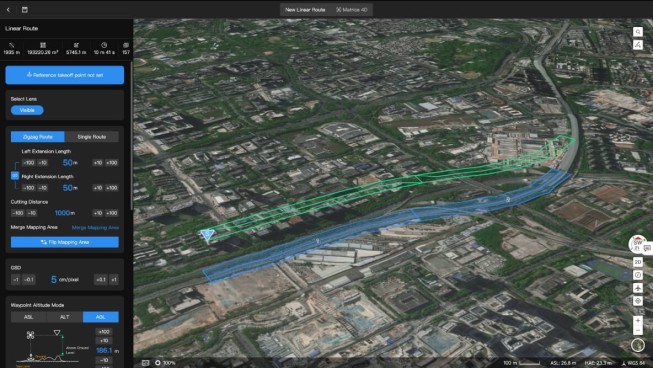Click the blue triangle start marker on map
The height and width of the screenshot is (368, 653).
point(207,235)
